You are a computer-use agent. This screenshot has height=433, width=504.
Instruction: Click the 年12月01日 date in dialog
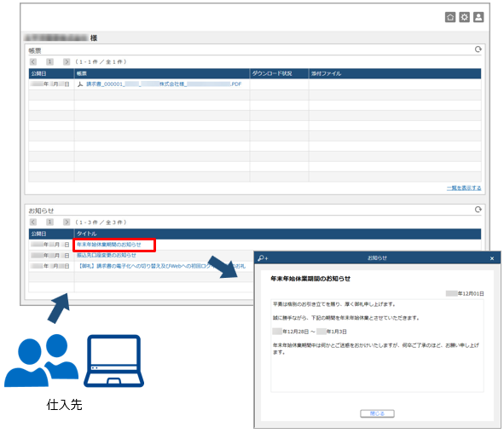tap(465, 293)
